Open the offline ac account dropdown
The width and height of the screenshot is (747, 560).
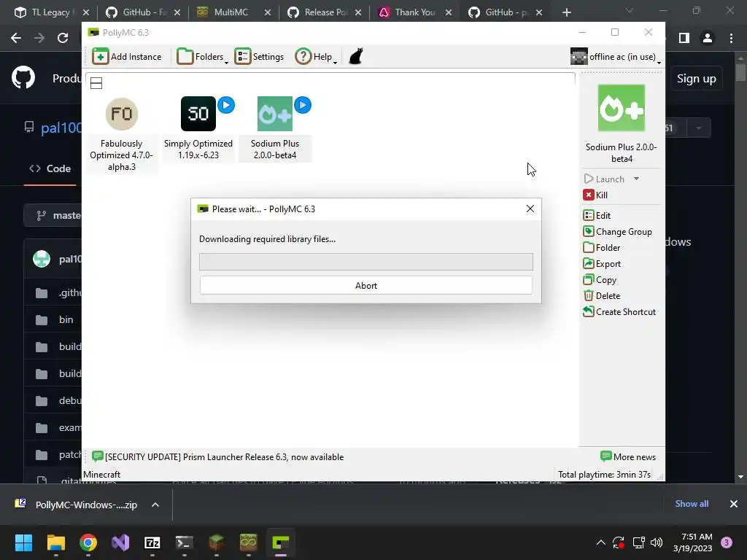click(x=616, y=57)
